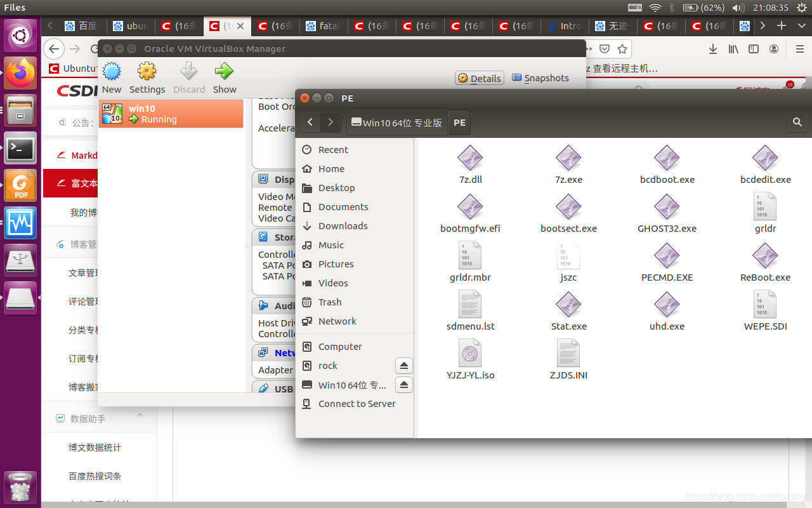The width and height of the screenshot is (812, 508).
Task: Select the bootsect.exe file icon
Action: [x=568, y=207]
